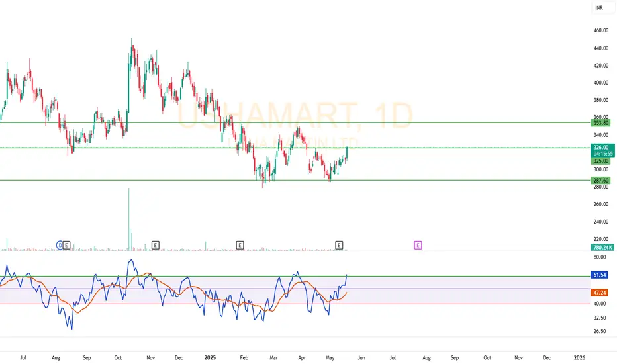Open the INR currency selector

click(603, 7)
